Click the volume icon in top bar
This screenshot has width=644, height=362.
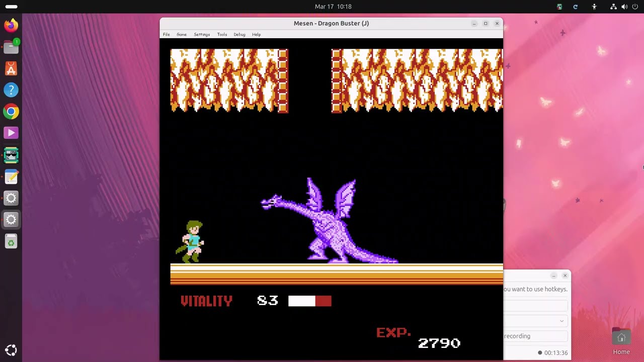coord(624,7)
